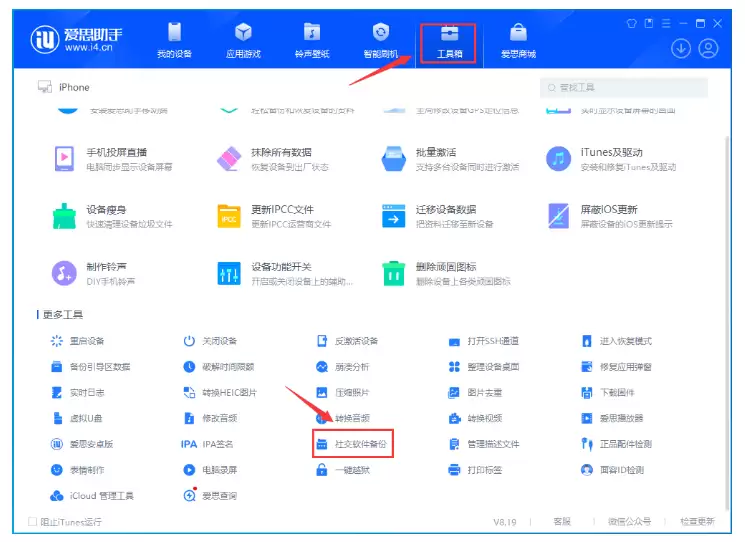This screenshot has width=745, height=542.
Task: Launch 爱思播放器 player
Action: (612, 418)
